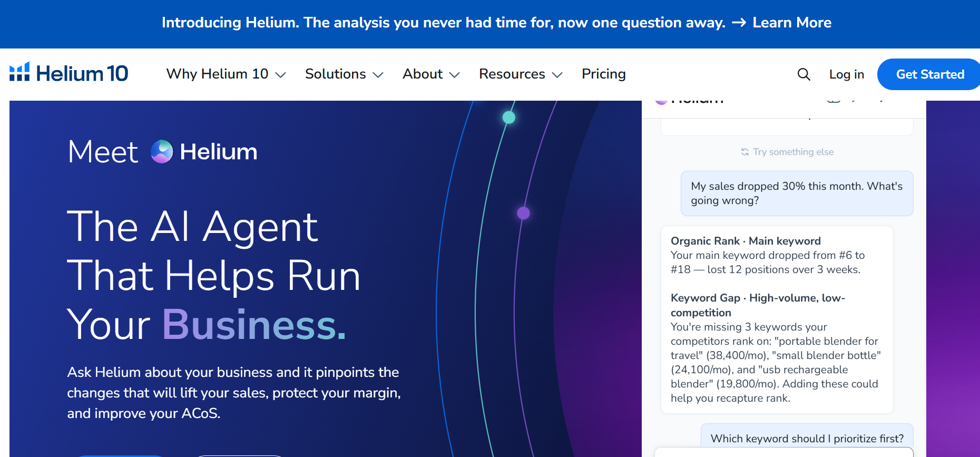Viewport: 980px width, 457px height.
Task: Click the "Introducing Helium" announcement text
Action: 443,23
